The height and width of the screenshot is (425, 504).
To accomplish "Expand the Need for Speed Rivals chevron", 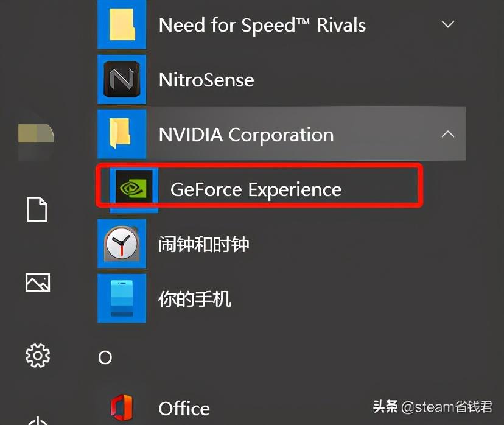I will (448, 25).
